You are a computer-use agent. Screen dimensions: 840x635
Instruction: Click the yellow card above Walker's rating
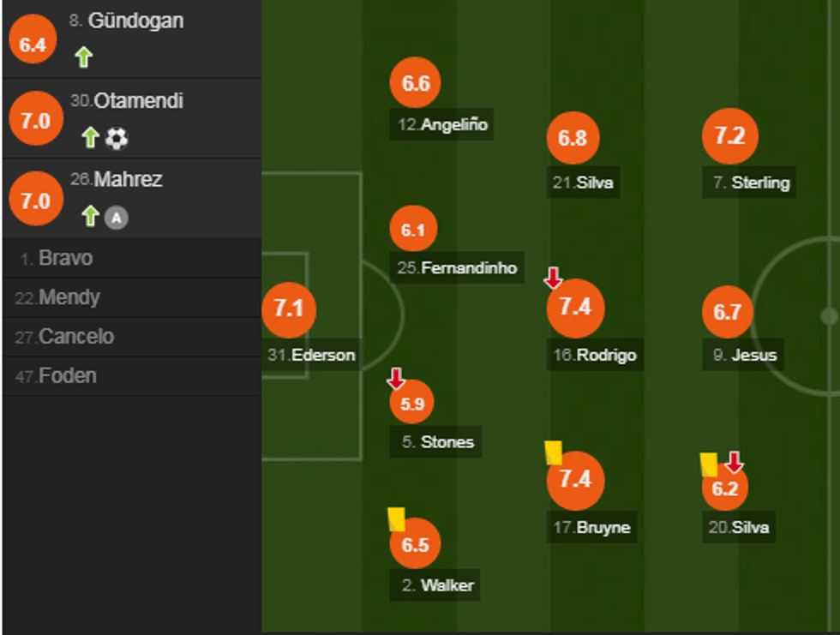point(396,518)
